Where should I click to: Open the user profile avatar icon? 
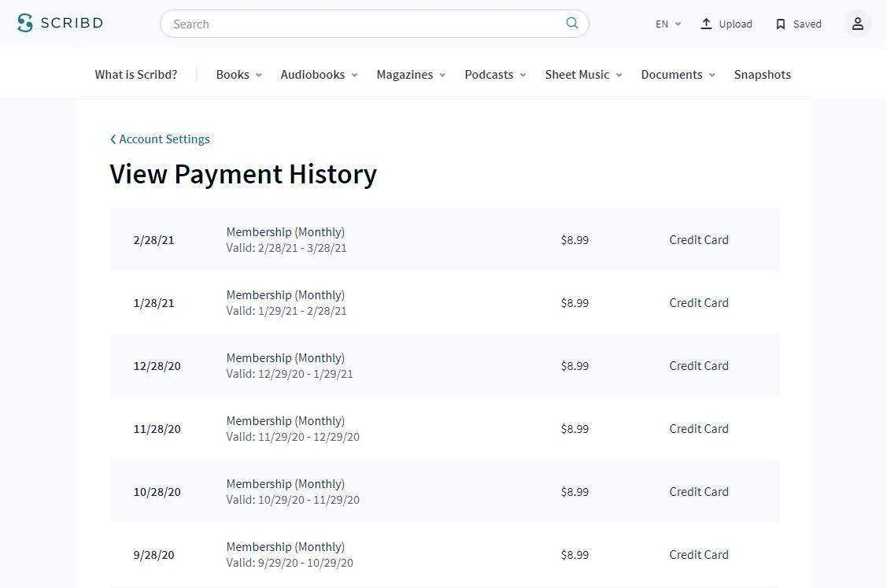(x=858, y=23)
